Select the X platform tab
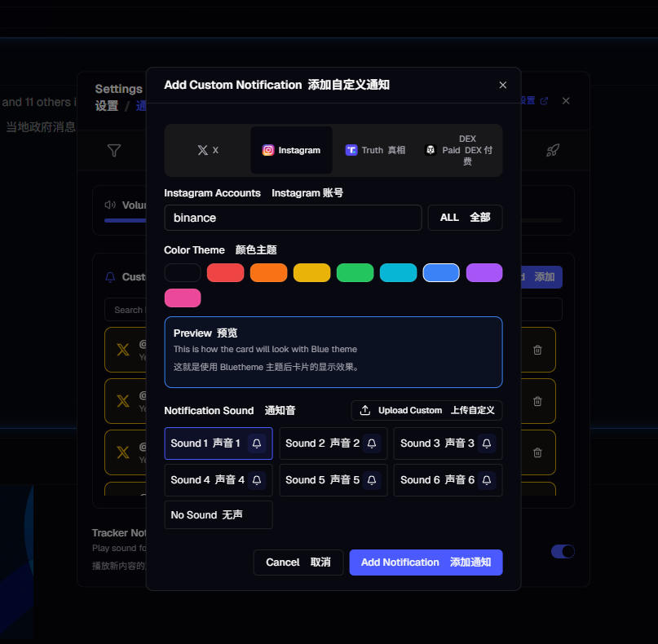Screen dimensions: 658x644 (x=208, y=150)
